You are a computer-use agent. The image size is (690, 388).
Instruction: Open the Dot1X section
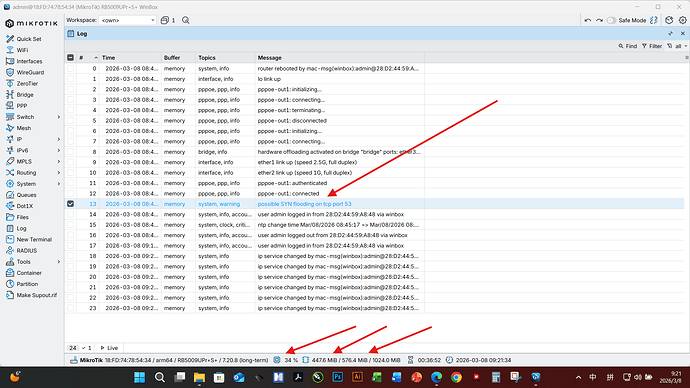(x=20, y=206)
